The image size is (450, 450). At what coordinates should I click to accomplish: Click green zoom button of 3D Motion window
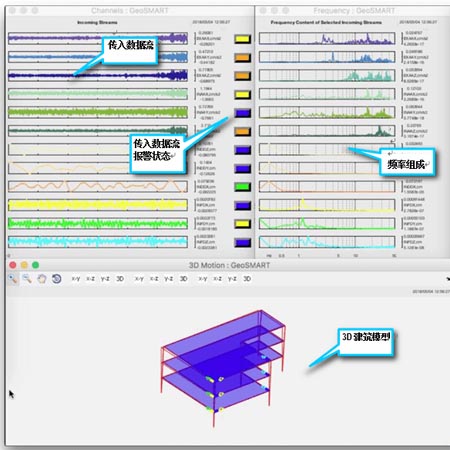coord(36,265)
